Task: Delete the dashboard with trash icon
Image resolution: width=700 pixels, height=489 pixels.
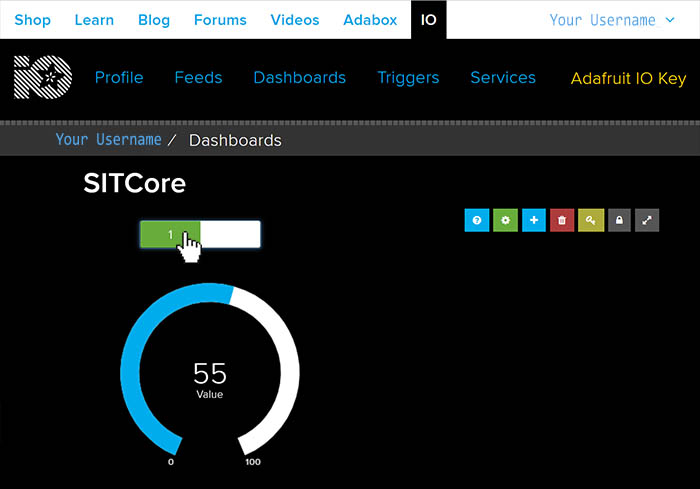Action: click(x=562, y=220)
